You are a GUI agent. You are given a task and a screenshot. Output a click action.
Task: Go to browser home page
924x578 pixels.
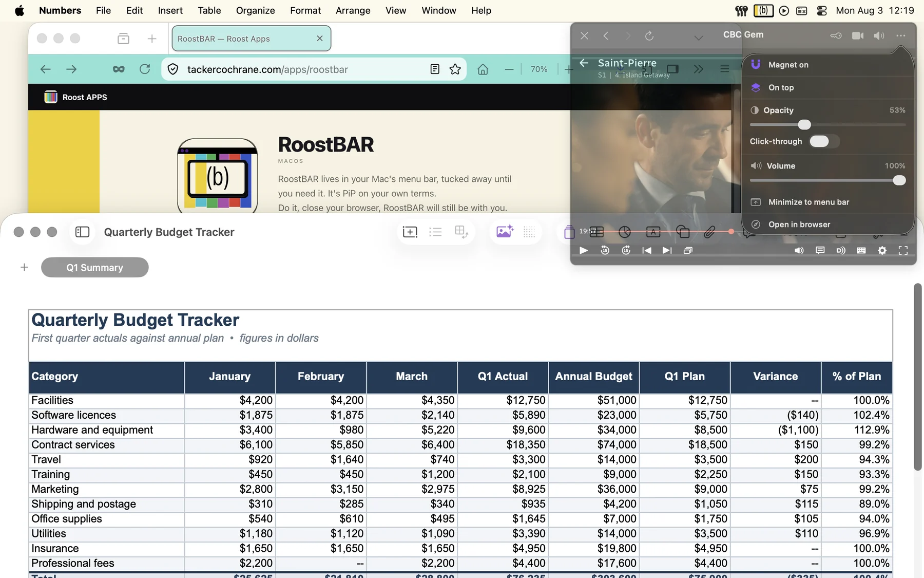pyautogui.click(x=483, y=69)
